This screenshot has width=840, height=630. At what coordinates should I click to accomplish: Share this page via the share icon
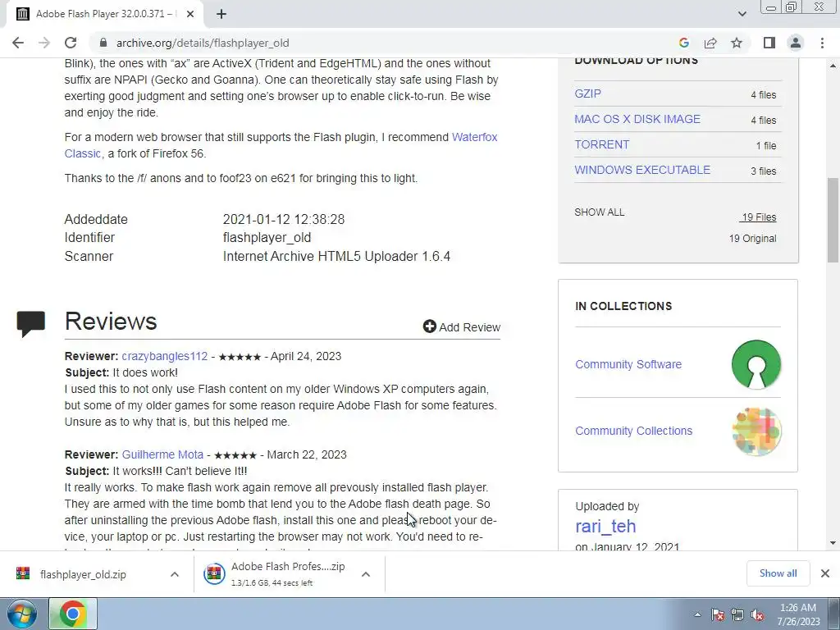(x=710, y=43)
